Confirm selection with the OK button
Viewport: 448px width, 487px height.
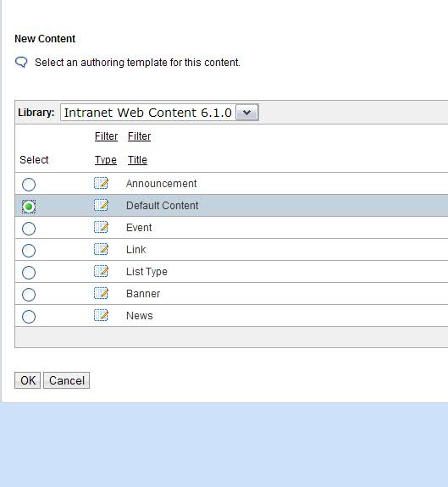coord(28,380)
